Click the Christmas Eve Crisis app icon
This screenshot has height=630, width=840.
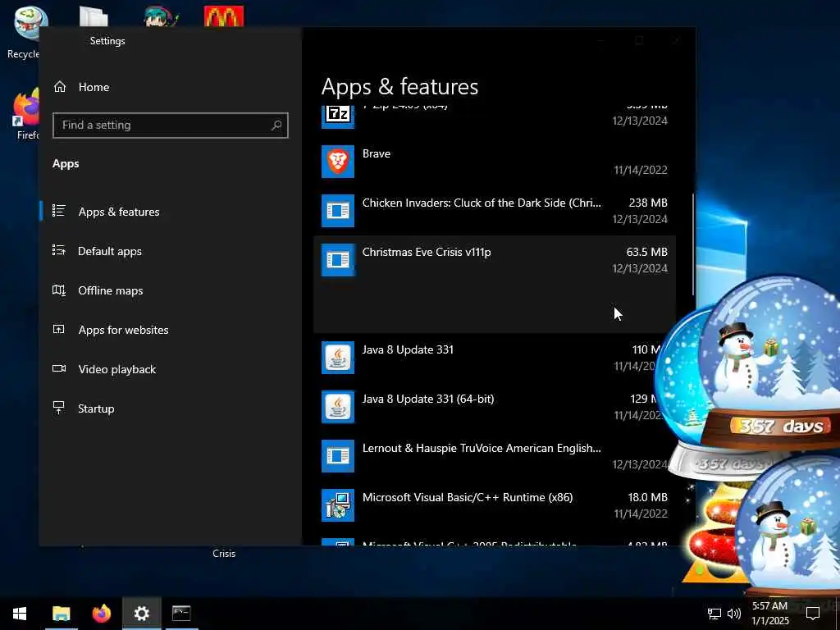(x=337, y=260)
